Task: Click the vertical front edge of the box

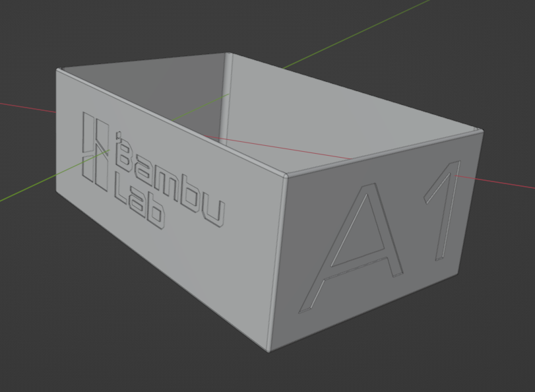Action: pyautogui.click(x=277, y=264)
